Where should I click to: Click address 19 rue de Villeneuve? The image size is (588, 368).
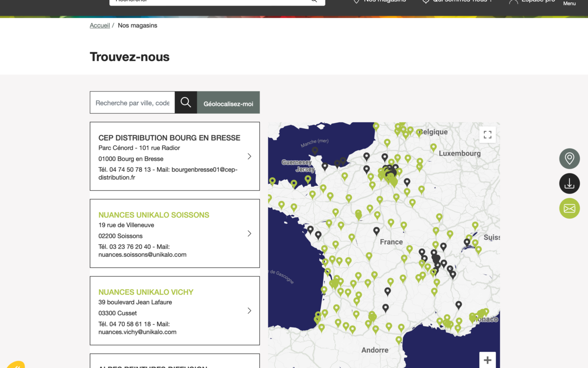(126, 225)
